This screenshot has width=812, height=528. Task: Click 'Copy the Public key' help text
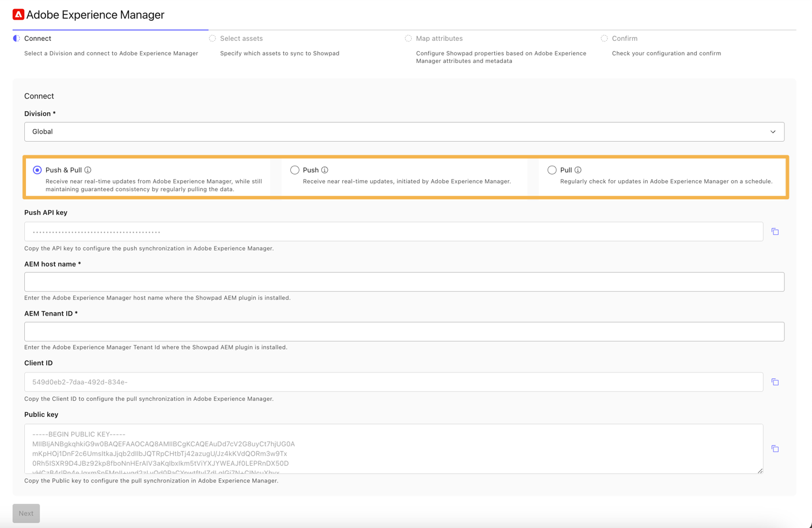pyautogui.click(x=151, y=481)
